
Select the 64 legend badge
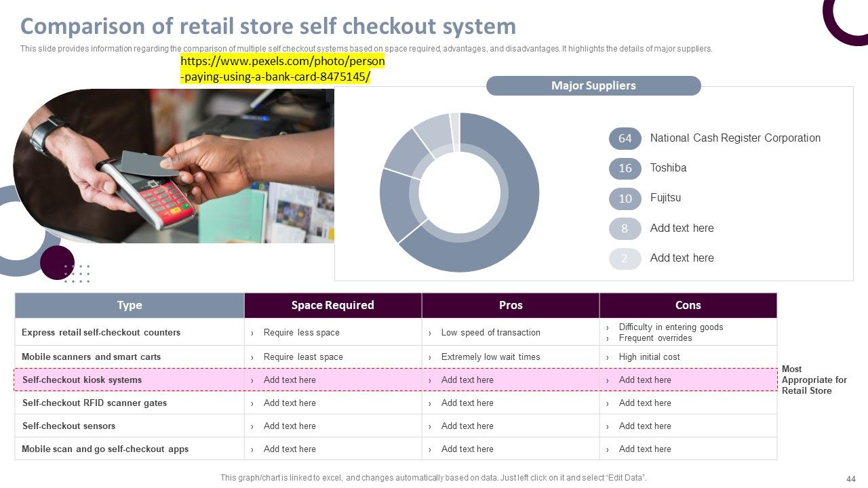(x=625, y=138)
